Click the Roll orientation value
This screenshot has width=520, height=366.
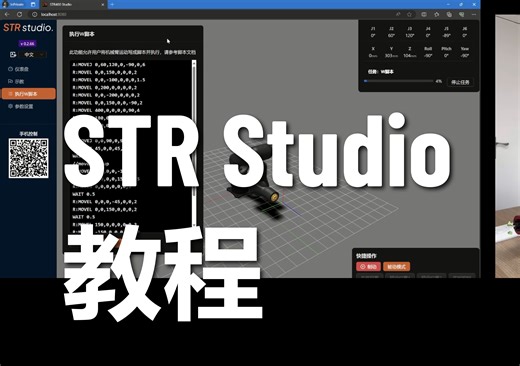coord(428,56)
